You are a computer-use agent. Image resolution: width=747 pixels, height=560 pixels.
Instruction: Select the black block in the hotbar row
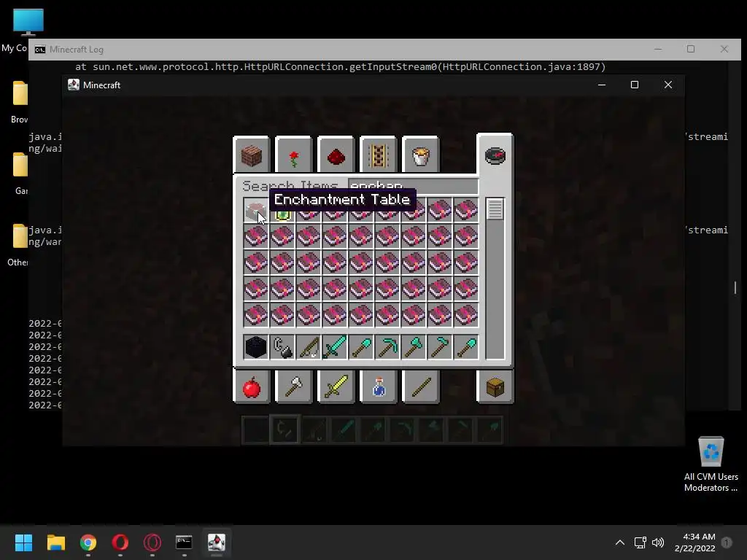pyautogui.click(x=256, y=346)
